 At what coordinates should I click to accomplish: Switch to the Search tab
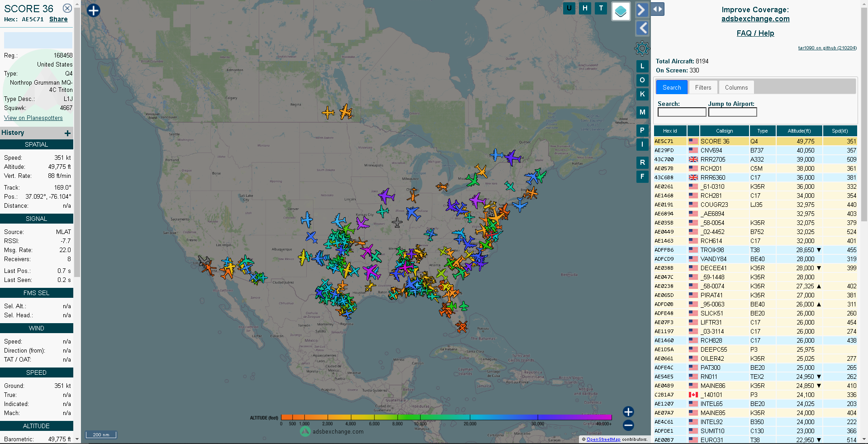tap(672, 87)
